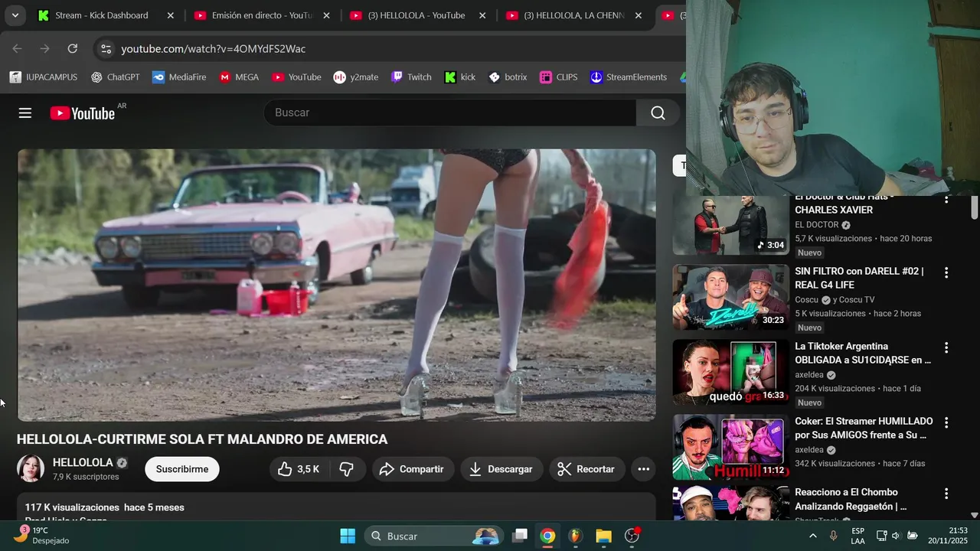
Task: Open the tab search dropdown arrow
Action: pos(15,15)
